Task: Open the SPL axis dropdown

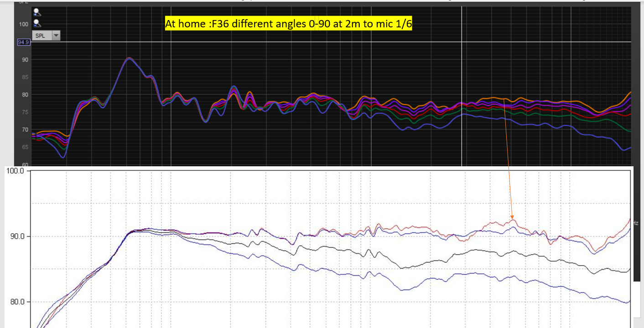Action: coord(46,36)
